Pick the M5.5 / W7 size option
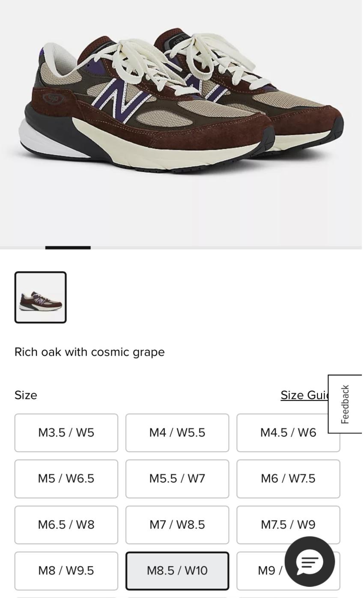This screenshot has height=598, width=364. point(177,479)
